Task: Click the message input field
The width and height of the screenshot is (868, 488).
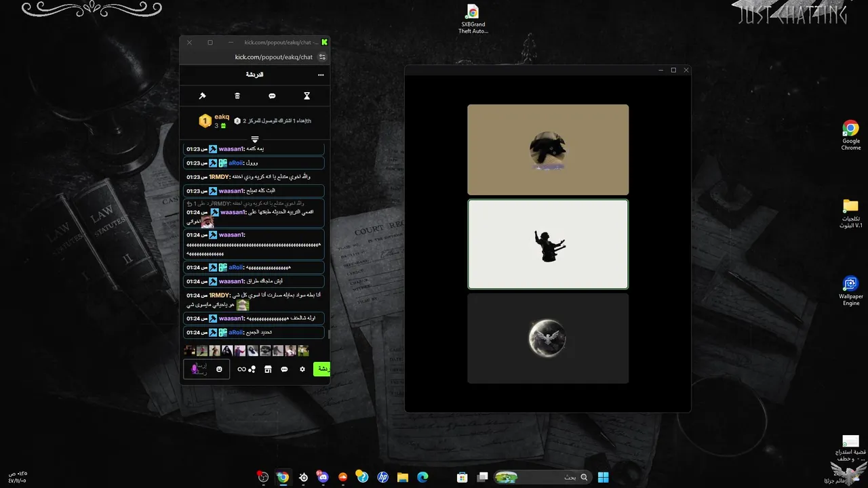Action: click(x=207, y=369)
